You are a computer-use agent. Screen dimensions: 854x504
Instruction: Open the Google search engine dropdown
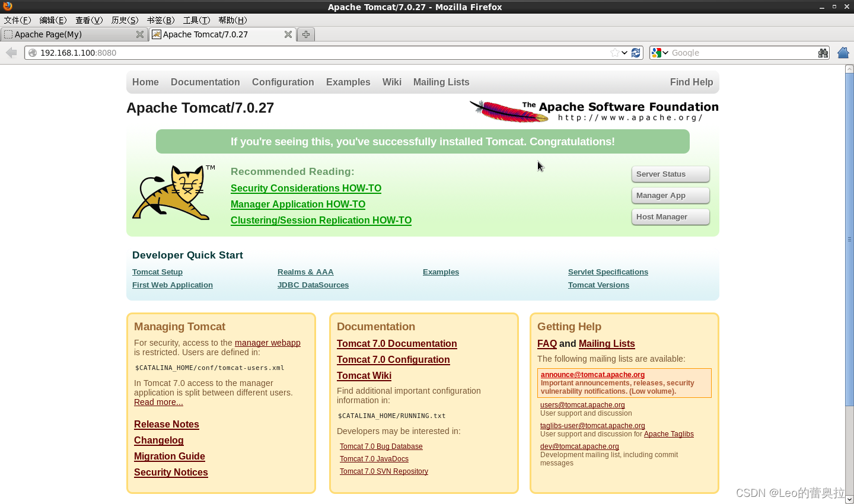pos(660,53)
